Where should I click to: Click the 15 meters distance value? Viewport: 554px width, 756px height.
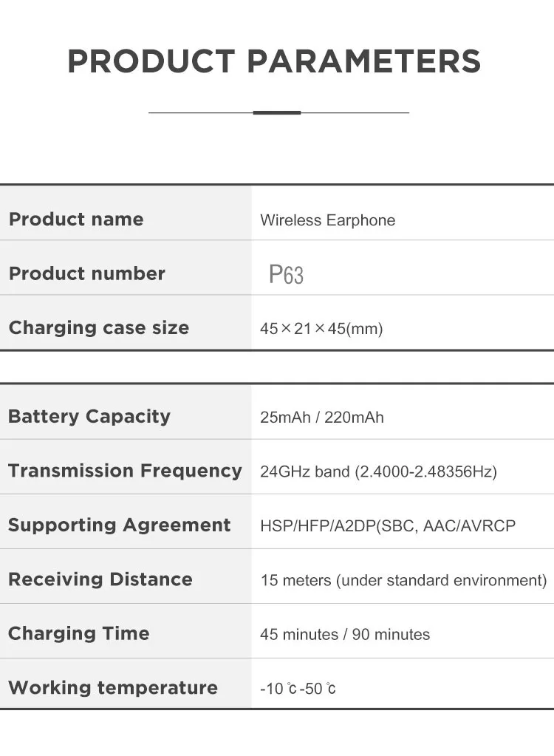(x=404, y=580)
